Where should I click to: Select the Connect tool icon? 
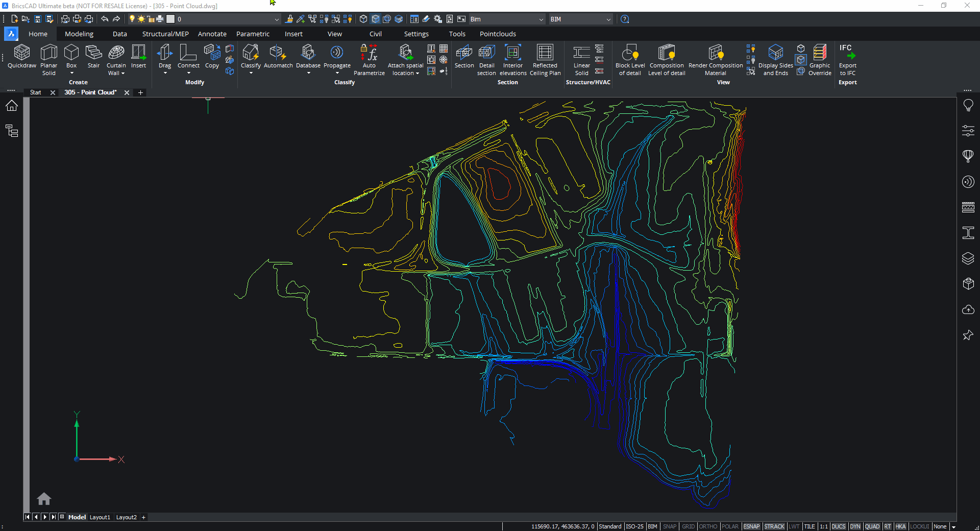click(x=188, y=53)
